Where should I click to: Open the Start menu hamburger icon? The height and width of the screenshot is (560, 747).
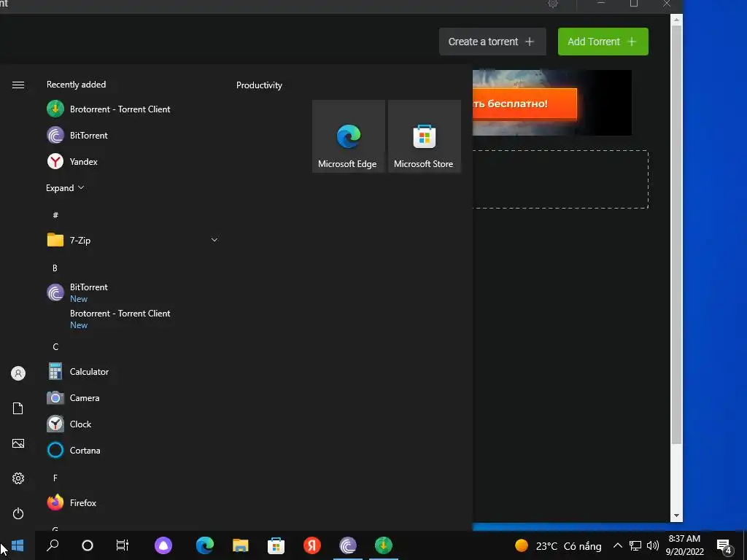(18, 85)
